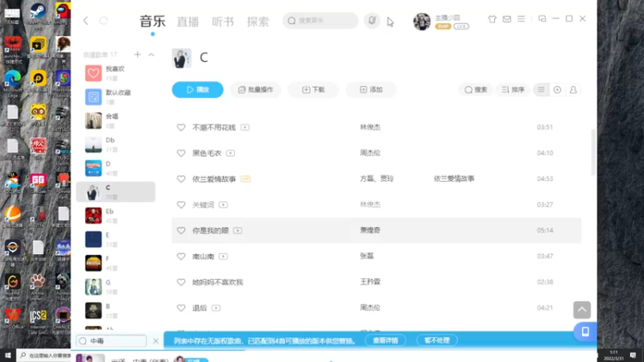Image resolution: width=644 pixels, height=362 pixels.
Task: Open MV for 退后
Action: [216, 308]
